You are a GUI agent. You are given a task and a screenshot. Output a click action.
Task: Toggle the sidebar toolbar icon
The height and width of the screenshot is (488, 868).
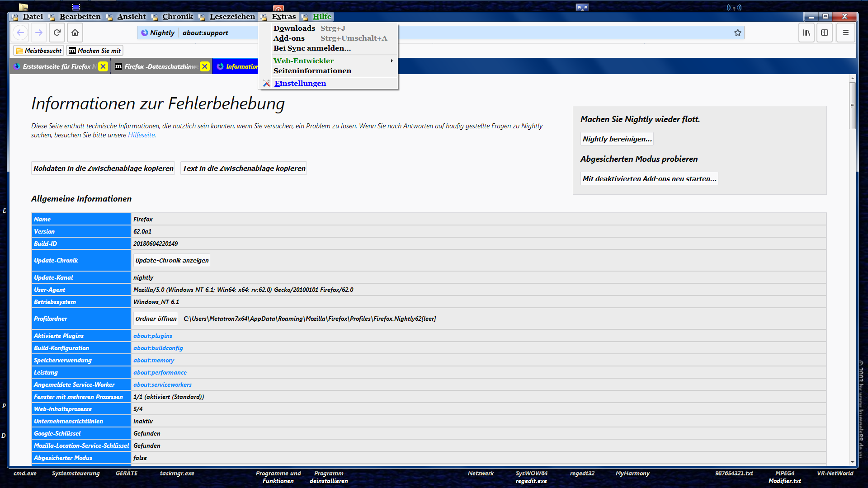pos(825,33)
